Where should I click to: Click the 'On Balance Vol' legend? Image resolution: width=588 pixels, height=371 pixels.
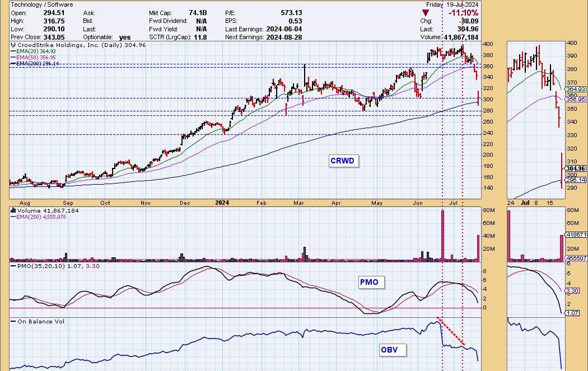(38, 322)
